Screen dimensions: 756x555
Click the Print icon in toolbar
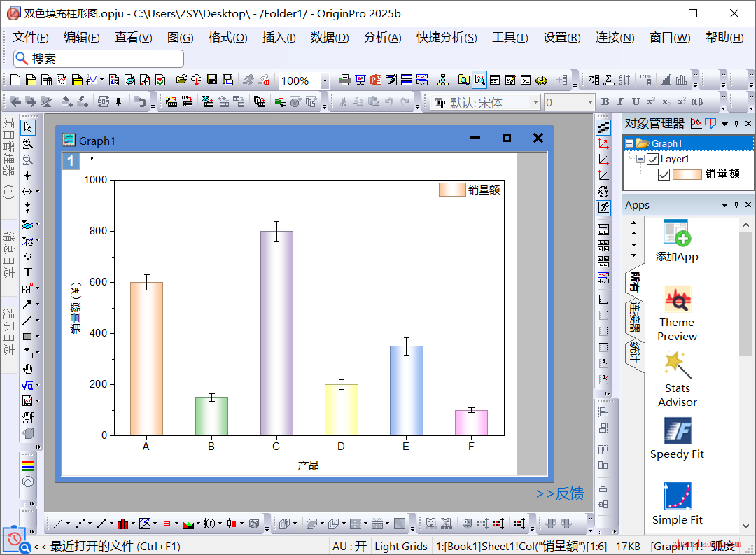coord(344,80)
